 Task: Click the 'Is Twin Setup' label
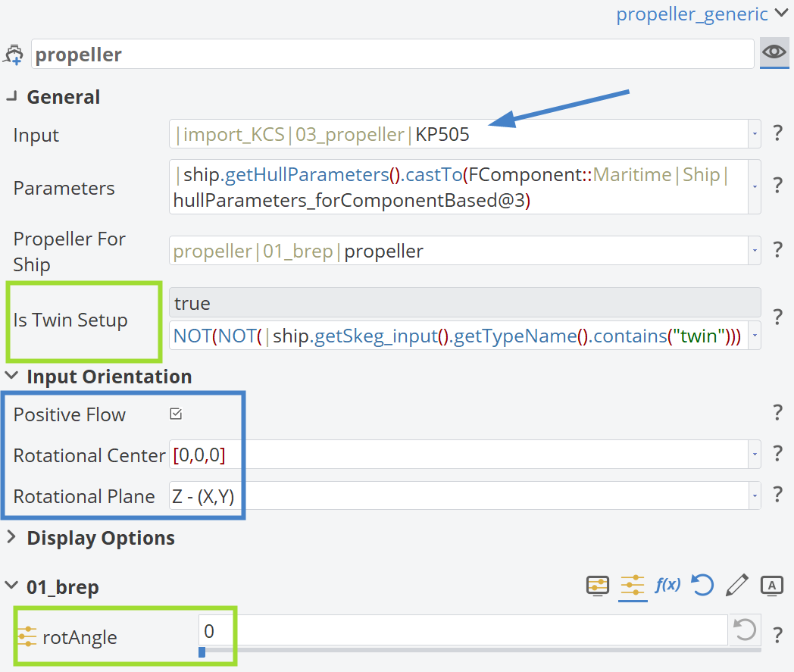[70, 320]
